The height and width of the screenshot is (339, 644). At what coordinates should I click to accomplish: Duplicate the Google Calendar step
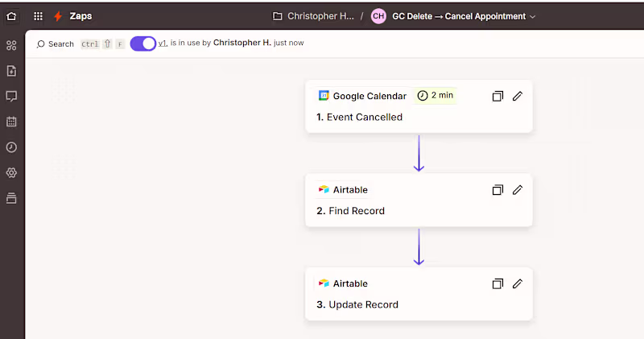497,96
